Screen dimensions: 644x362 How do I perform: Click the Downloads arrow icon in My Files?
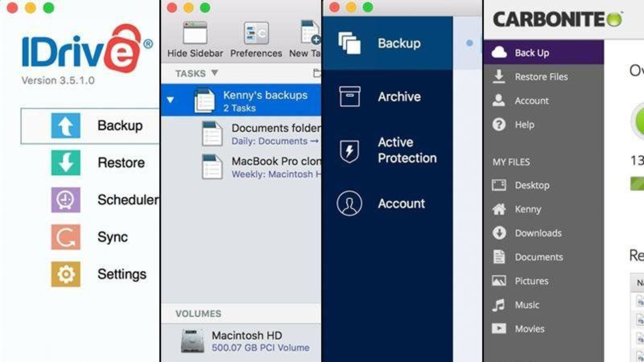pyautogui.click(x=499, y=233)
